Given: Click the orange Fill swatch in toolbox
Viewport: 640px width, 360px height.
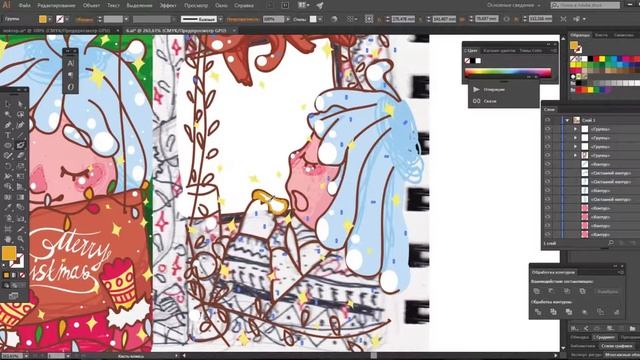Looking at the screenshot, I should 9,253.
